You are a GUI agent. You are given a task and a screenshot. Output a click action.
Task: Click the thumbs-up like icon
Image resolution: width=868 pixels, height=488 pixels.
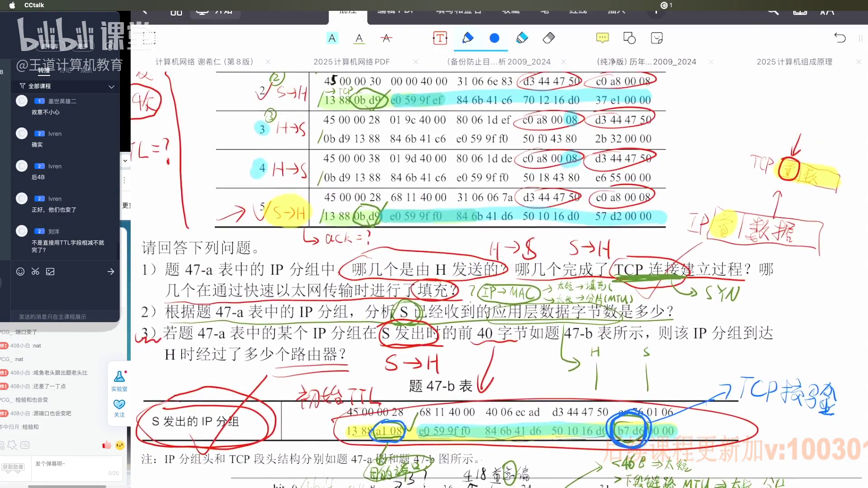(107, 445)
